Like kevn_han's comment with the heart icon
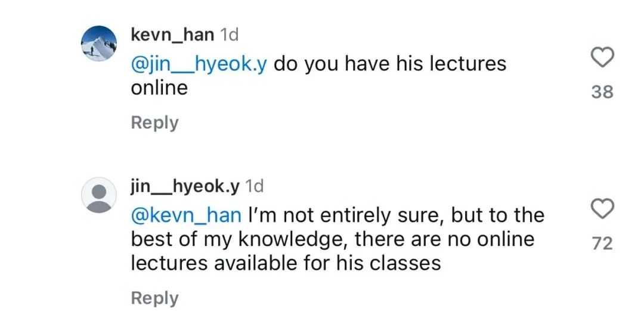644x324 pixels. tap(602, 58)
